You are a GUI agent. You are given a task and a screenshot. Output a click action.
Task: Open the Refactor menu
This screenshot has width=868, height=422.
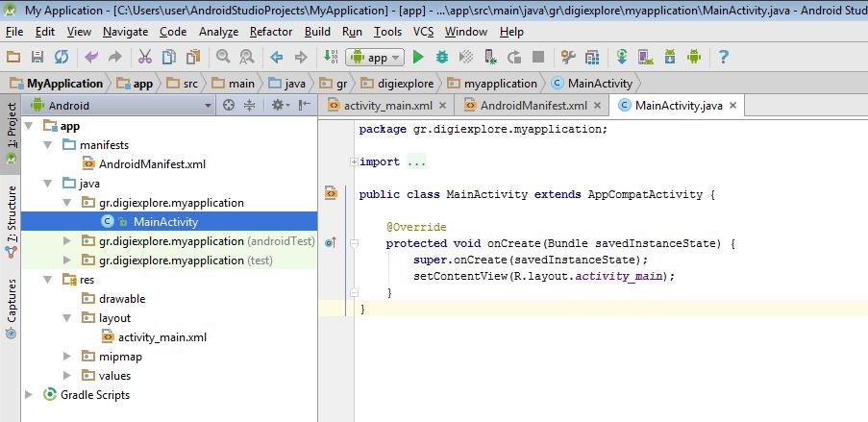click(271, 32)
